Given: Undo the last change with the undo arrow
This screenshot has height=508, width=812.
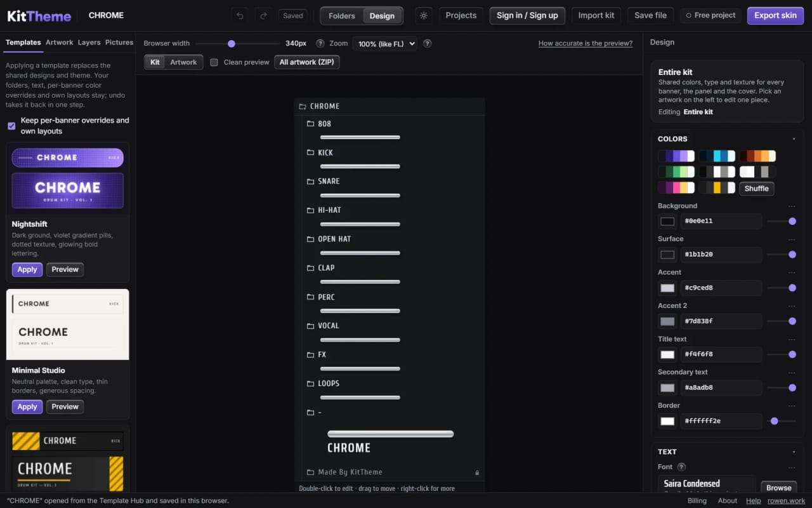Looking at the screenshot, I should (x=240, y=15).
